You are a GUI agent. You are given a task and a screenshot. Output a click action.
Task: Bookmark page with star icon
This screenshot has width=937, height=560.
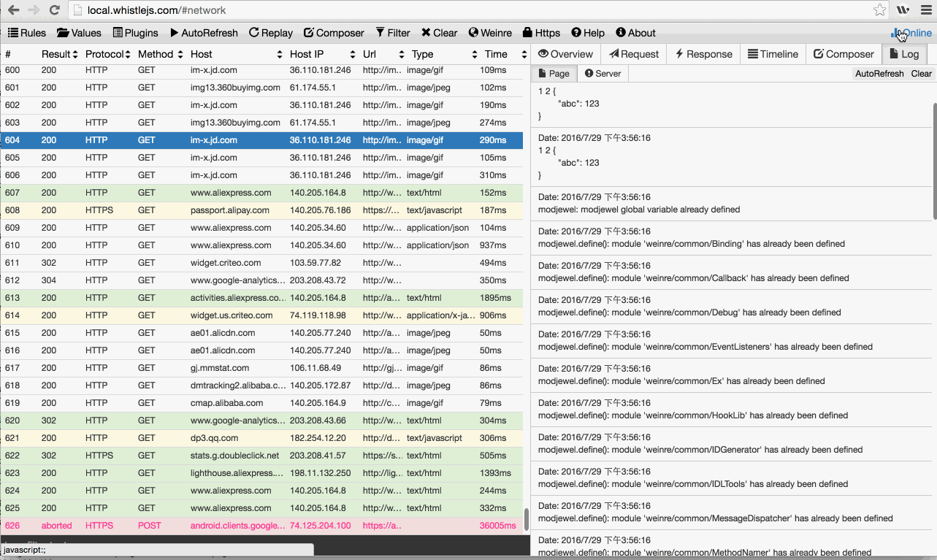(x=880, y=10)
